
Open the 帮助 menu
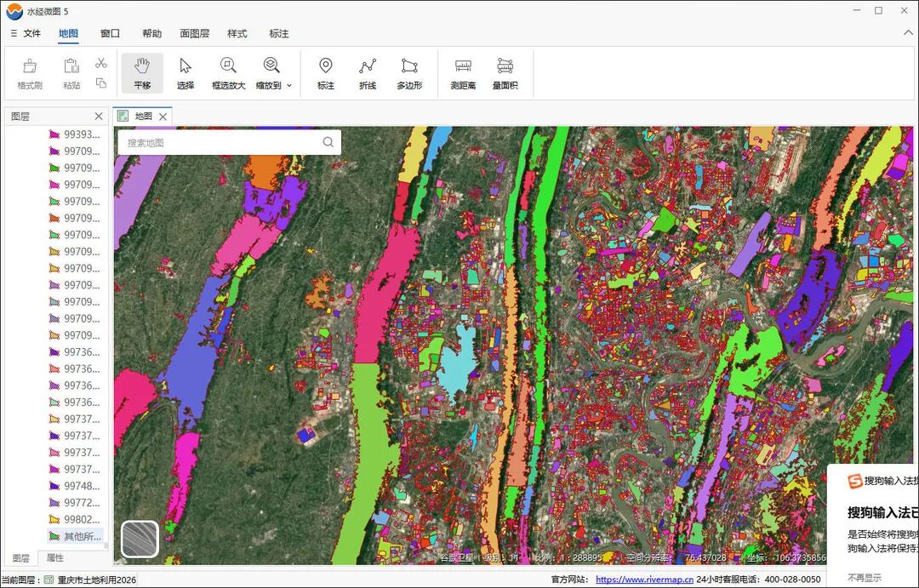pyautogui.click(x=151, y=33)
